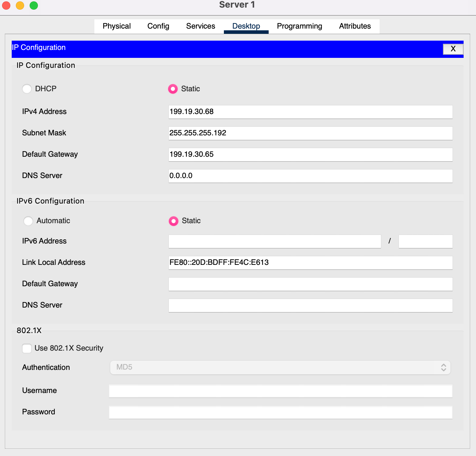Click the IPv4 Default Gateway field
The width and height of the screenshot is (476, 456).
[x=310, y=155]
